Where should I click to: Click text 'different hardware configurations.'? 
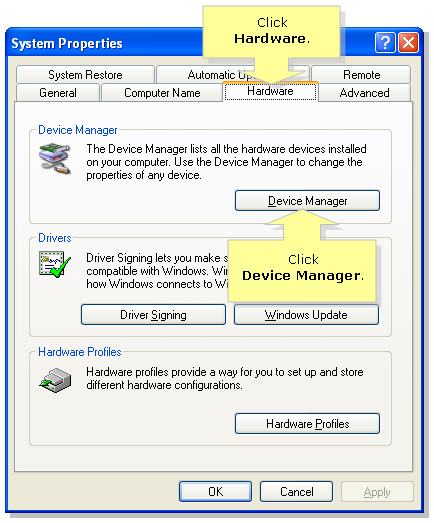tap(164, 385)
